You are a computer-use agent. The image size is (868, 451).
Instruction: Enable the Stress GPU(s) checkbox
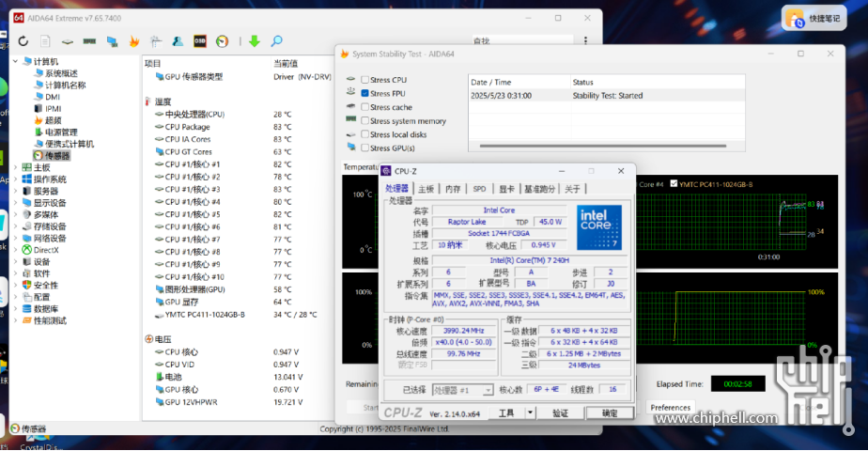tap(364, 148)
